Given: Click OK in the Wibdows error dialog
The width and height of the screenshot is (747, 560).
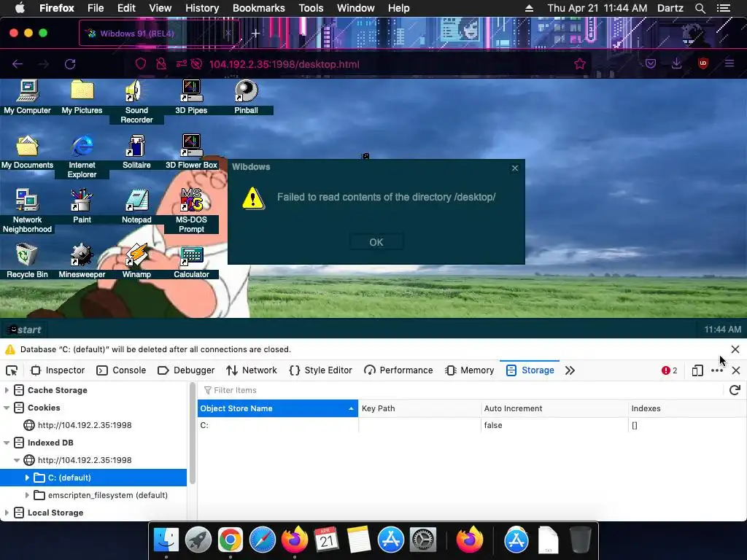Looking at the screenshot, I should coord(376,242).
